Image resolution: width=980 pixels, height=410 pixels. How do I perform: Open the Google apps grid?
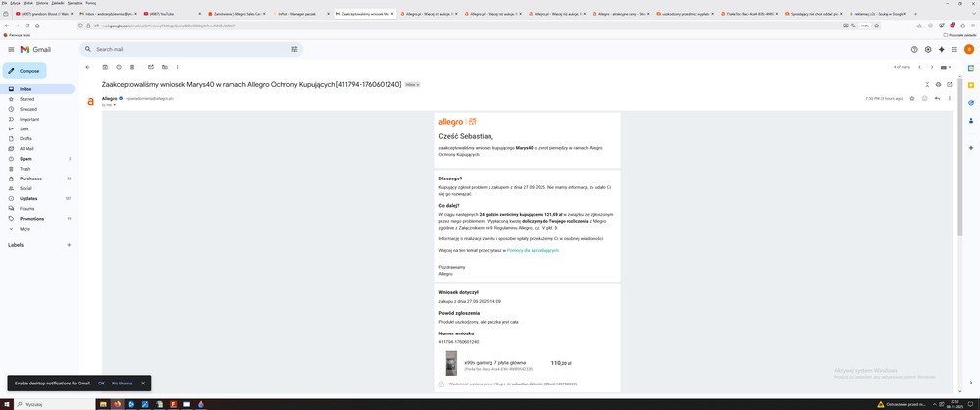(x=955, y=49)
